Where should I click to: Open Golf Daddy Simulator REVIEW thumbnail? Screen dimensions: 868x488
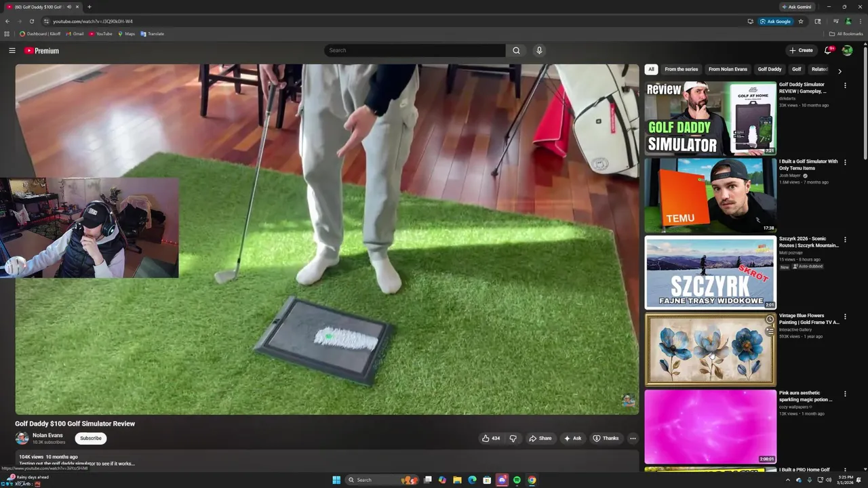point(710,119)
